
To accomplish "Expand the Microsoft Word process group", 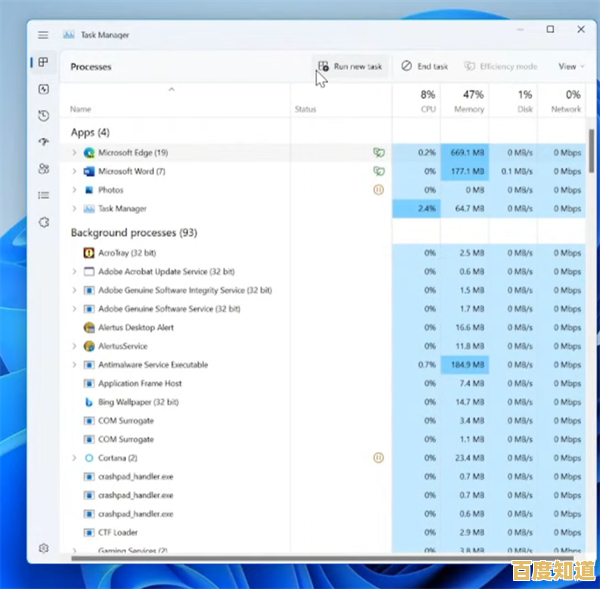I will (74, 171).
